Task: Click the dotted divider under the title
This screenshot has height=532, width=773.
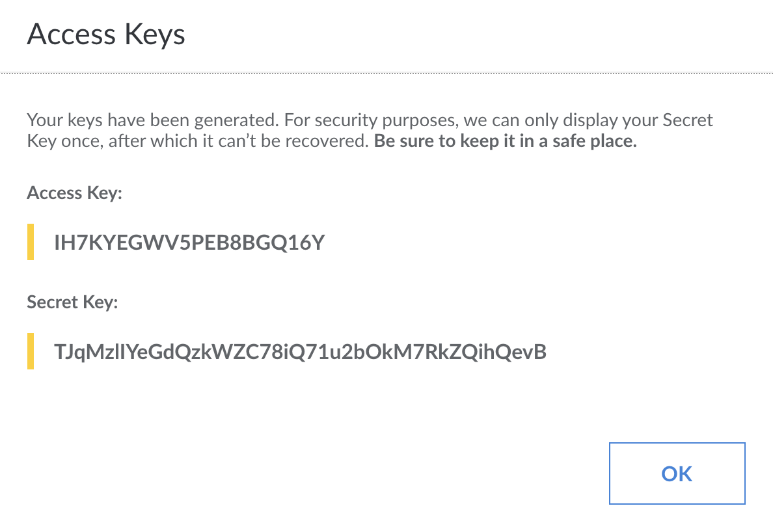Action: pyautogui.click(x=386, y=73)
